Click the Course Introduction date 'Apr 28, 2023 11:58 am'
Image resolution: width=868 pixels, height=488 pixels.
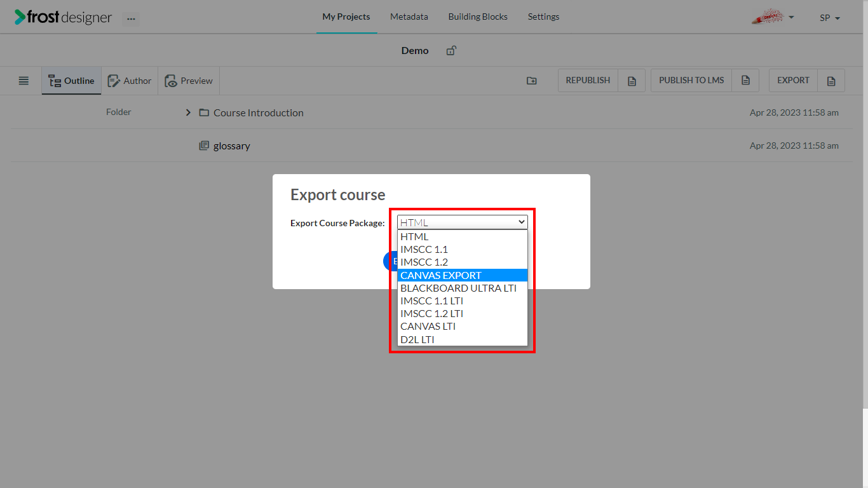point(794,112)
